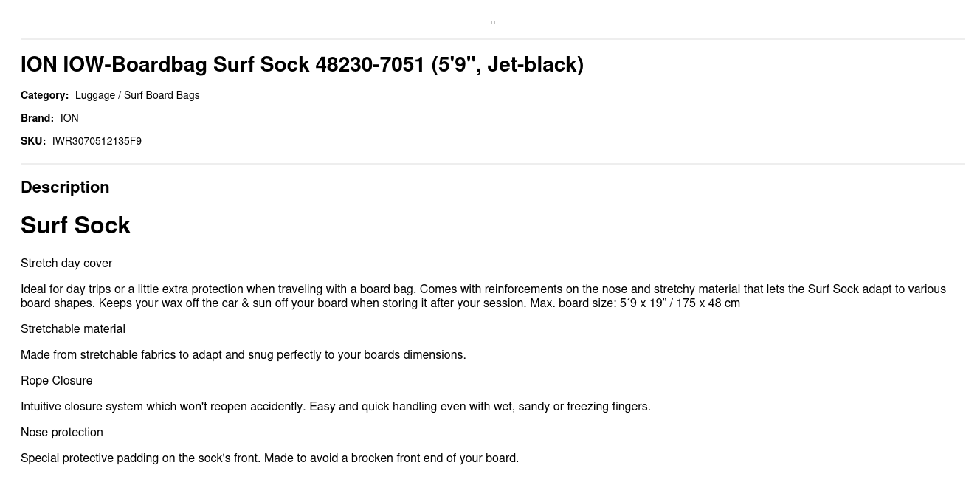This screenshot has width=980, height=499.
Task: Click the small broken image placeholder at top
Action: 493,22
